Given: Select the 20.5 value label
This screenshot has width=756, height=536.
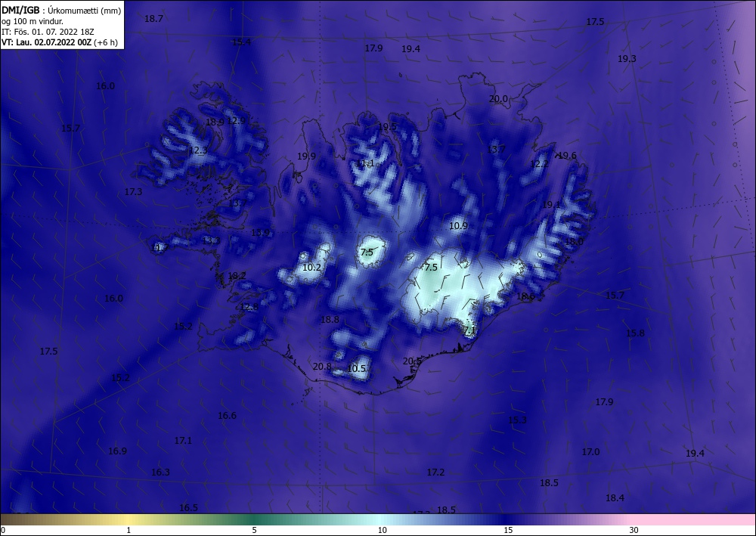Looking at the screenshot, I should 412,361.
